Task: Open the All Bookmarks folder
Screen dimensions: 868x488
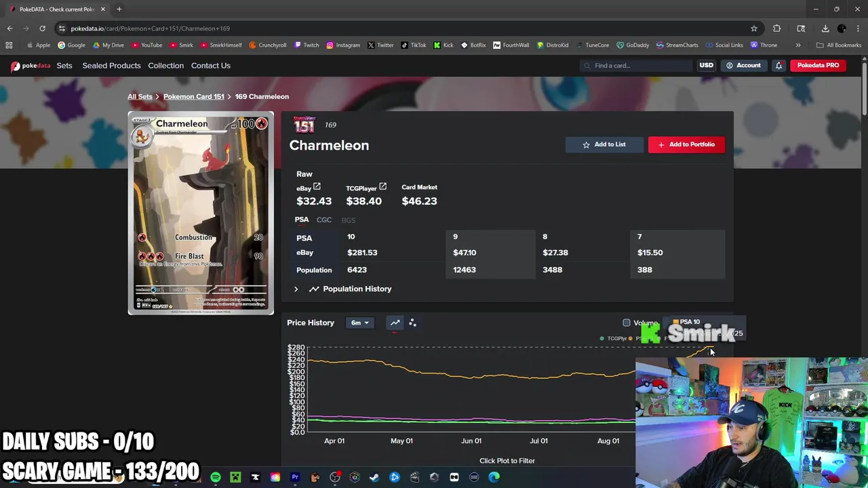Action: (839, 45)
